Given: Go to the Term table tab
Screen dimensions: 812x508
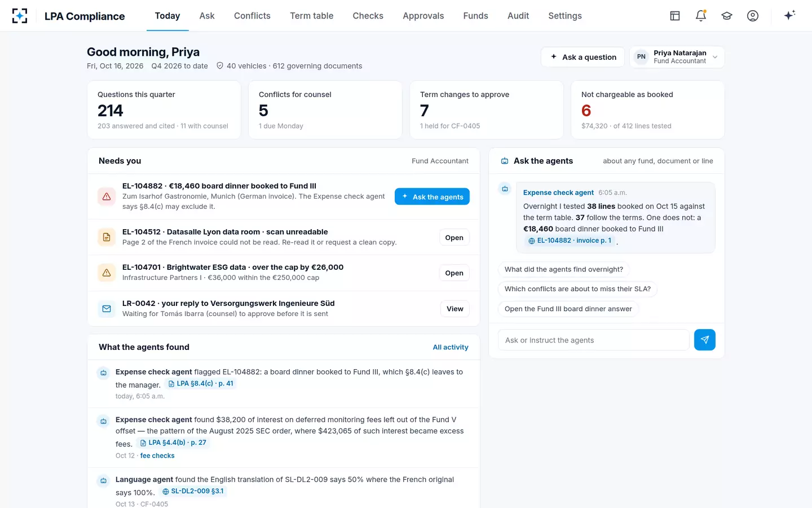Looking at the screenshot, I should click(312, 16).
